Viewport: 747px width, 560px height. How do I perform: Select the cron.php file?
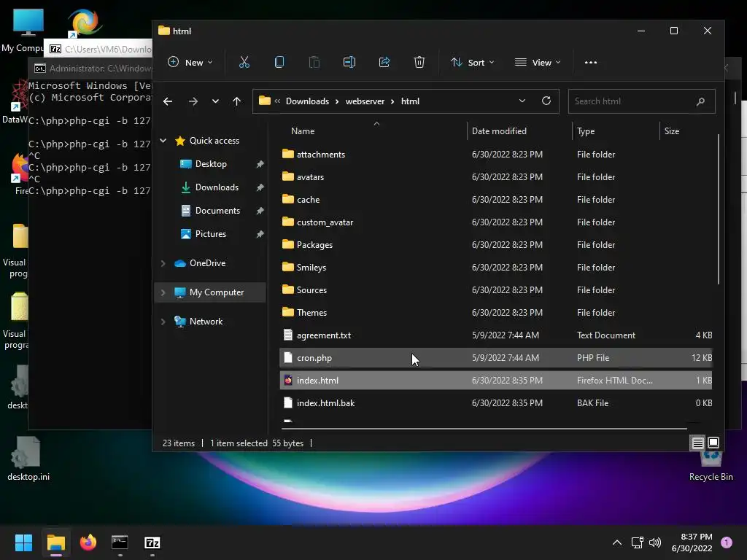pyautogui.click(x=495, y=357)
